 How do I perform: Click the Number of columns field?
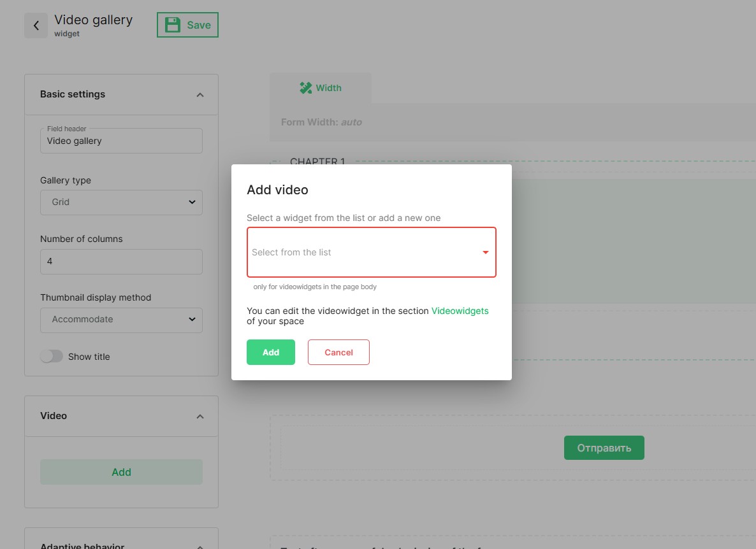point(121,262)
